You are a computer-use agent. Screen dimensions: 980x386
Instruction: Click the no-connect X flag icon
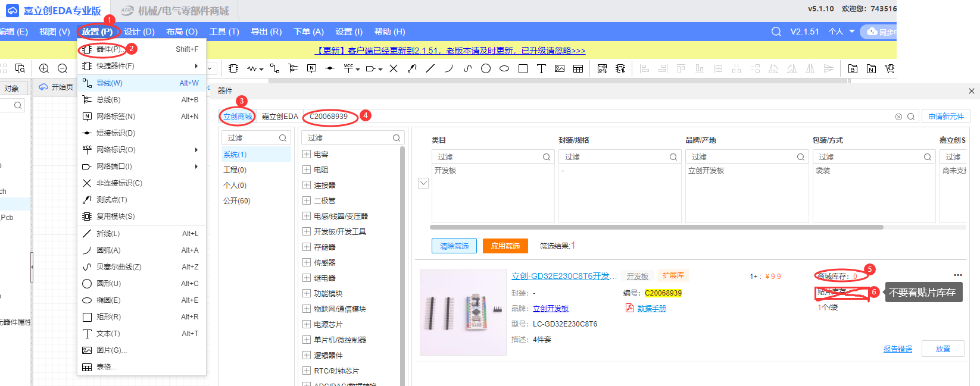click(x=394, y=68)
